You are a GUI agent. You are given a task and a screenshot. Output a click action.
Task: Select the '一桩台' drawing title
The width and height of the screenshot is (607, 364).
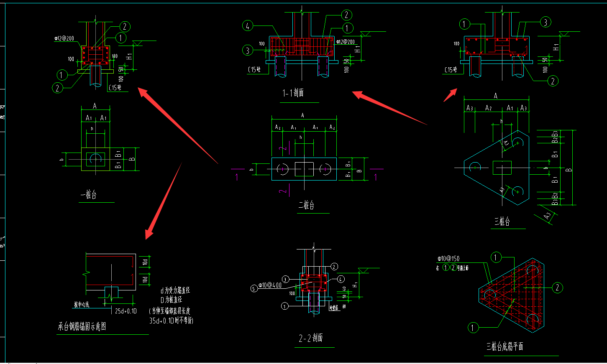click(89, 194)
